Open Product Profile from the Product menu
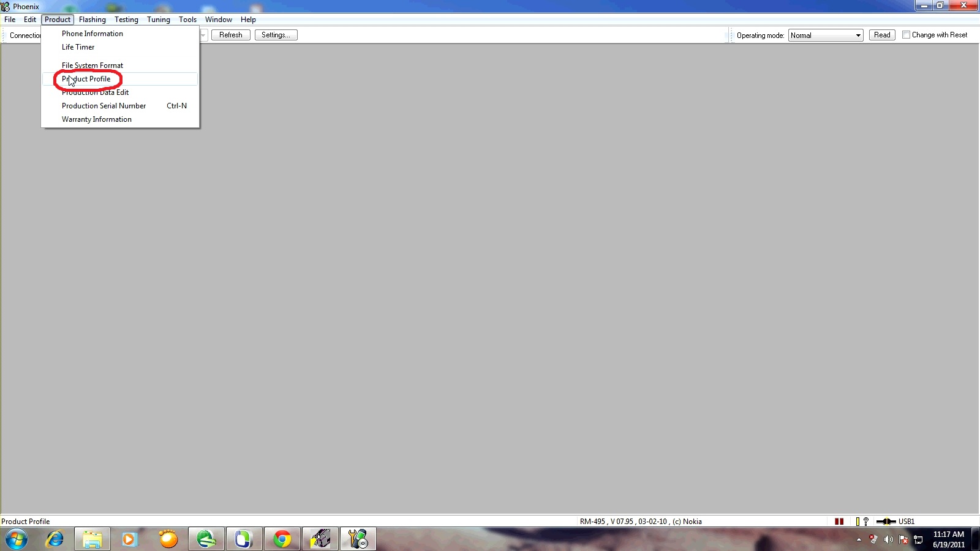The width and height of the screenshot is (980, 551). [x=120, y=79]
